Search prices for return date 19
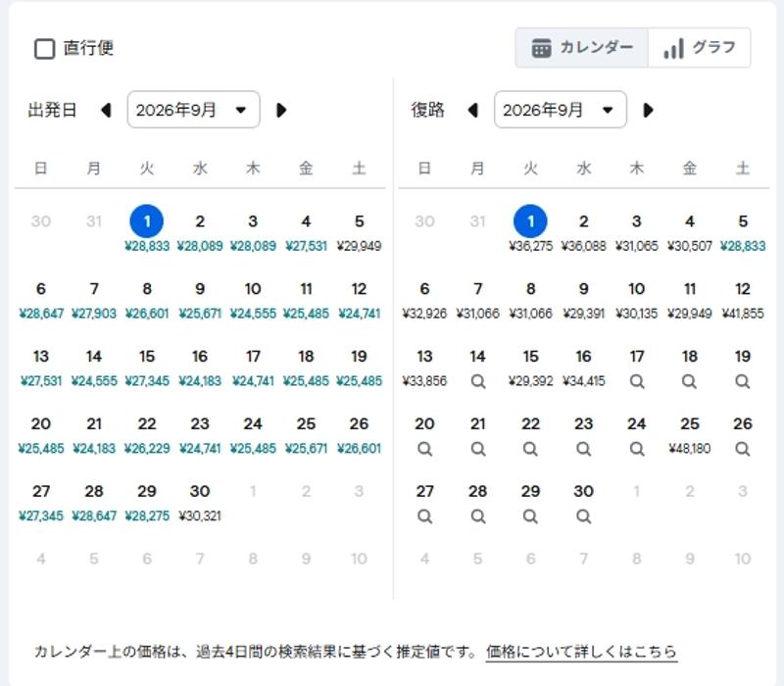 click(x=743, y=381)
